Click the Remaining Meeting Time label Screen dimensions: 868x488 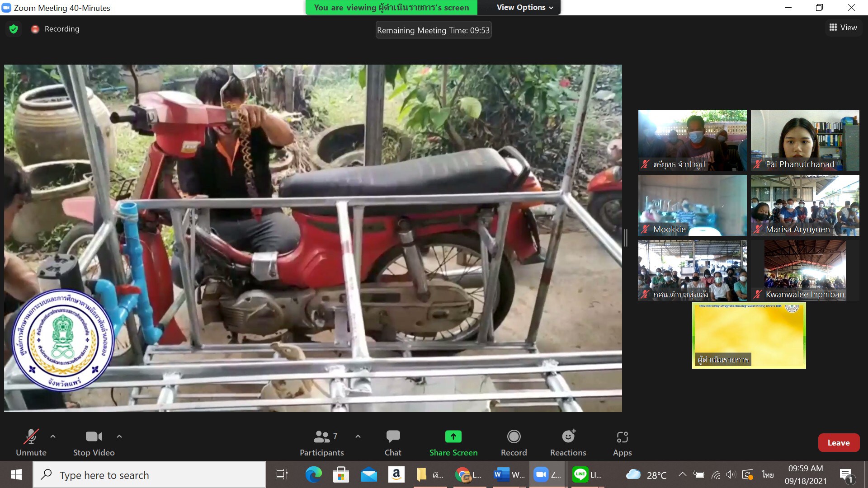click(433, 30)
